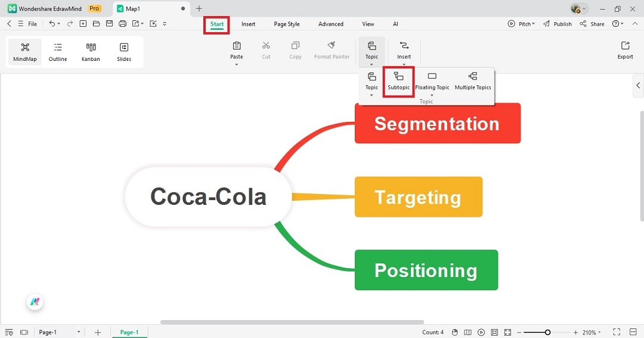Screen dimensions: 644x338
Task: Redo the last action
Action: [x=70, y=24]
